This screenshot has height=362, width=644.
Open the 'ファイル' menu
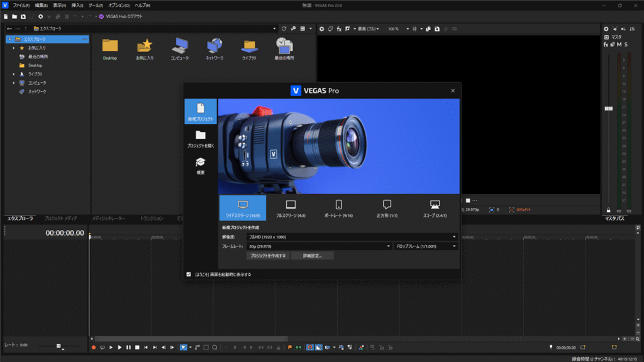tap(21, 5)
